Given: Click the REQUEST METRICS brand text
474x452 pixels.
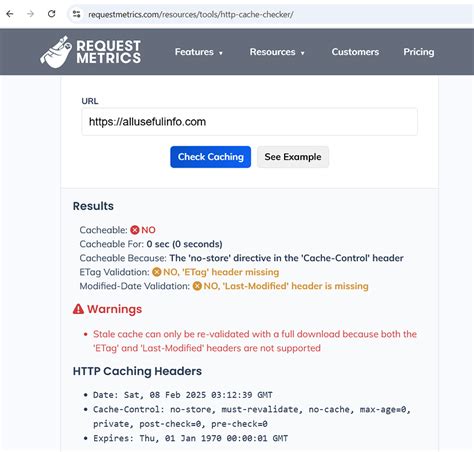Looking at the screenshot, I should click(x=109, y=52).
